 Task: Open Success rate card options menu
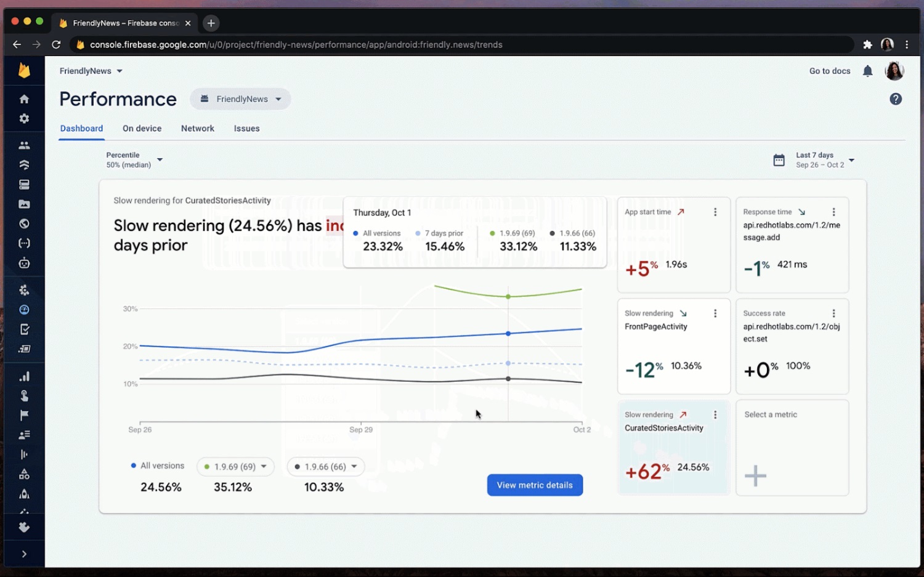coord(833,313)
